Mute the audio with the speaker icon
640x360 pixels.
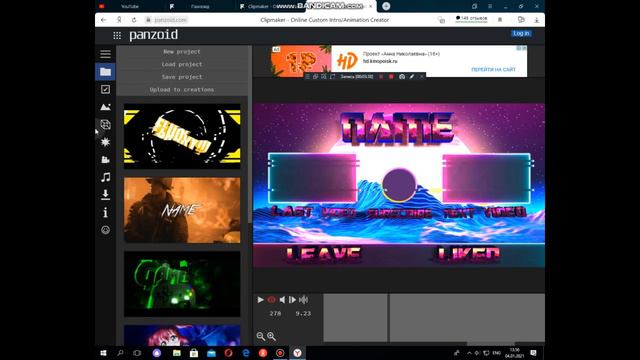pos(282,300)
